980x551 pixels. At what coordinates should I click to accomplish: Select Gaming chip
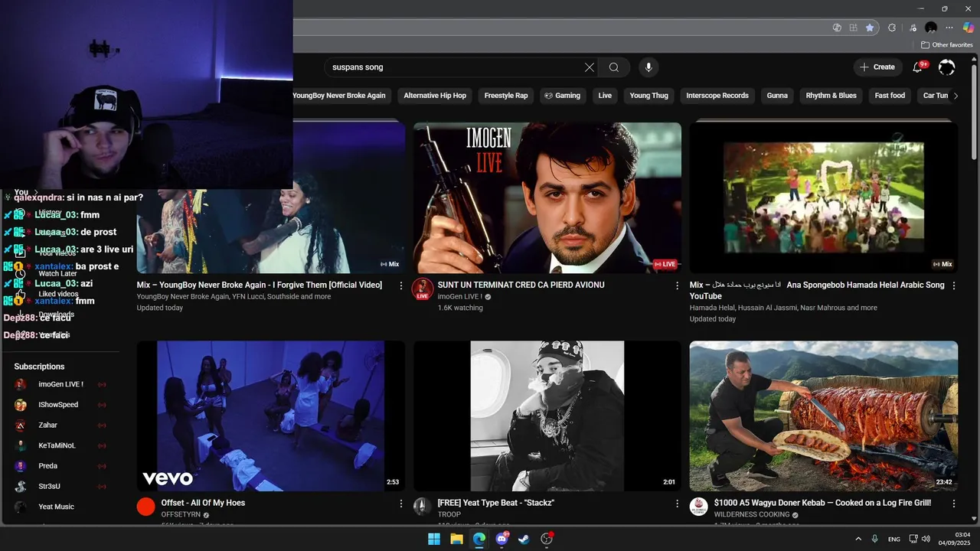tap(562, 96)
